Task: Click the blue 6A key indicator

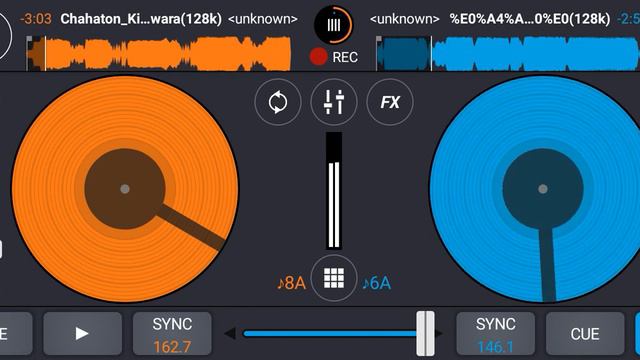Action: [376, 283]
